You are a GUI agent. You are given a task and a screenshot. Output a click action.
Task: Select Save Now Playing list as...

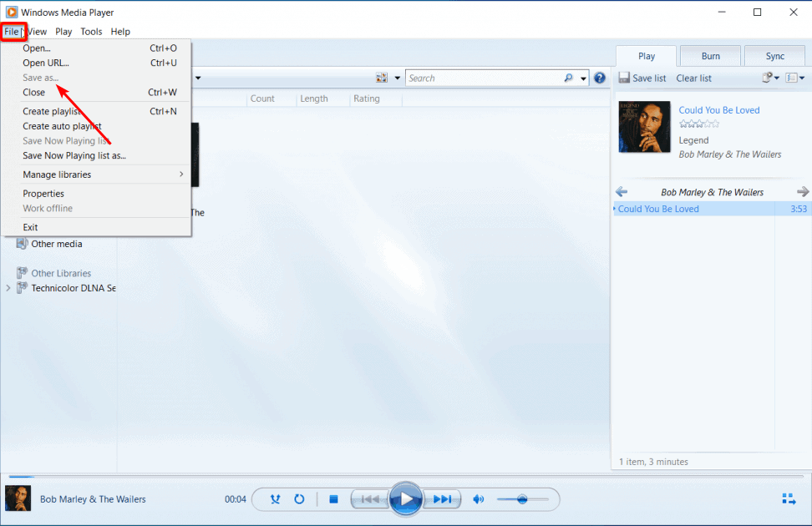[96, 155]
